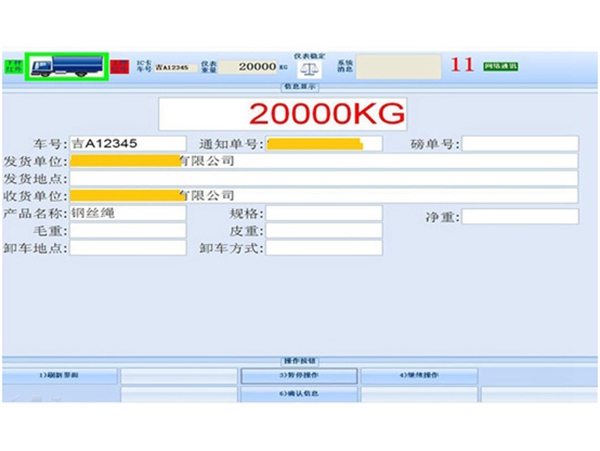The height and width of the screenshot is (451, 600).
Task: Click the blue truck icon
Action: pos(66,68)
